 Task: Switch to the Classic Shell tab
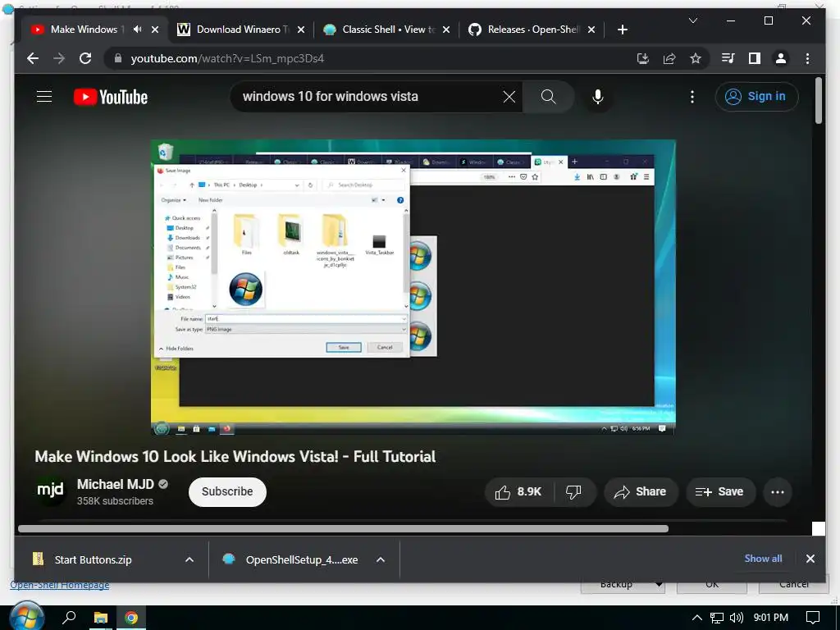[386, 30]
